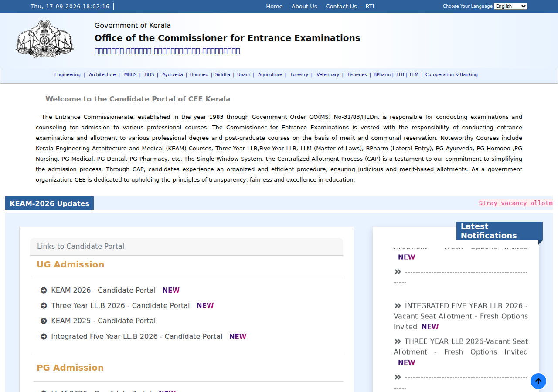Screen dimensions: 558x392
Task: Click the arrow bullet beside Integrated Five Year LL.B
Action: pos(44,337)
